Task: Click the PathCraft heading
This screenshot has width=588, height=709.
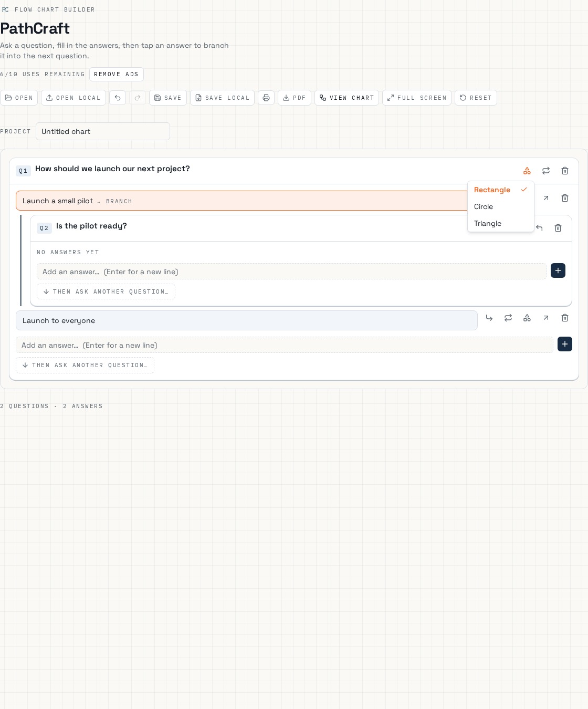Action: 35,28
